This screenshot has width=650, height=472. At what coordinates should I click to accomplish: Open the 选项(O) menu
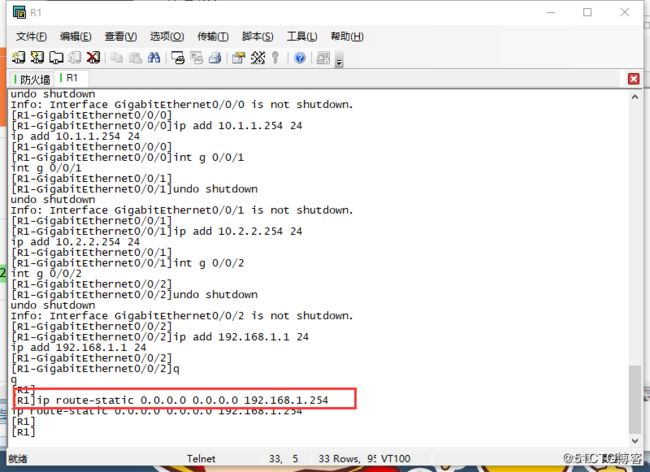click(167, 37)
